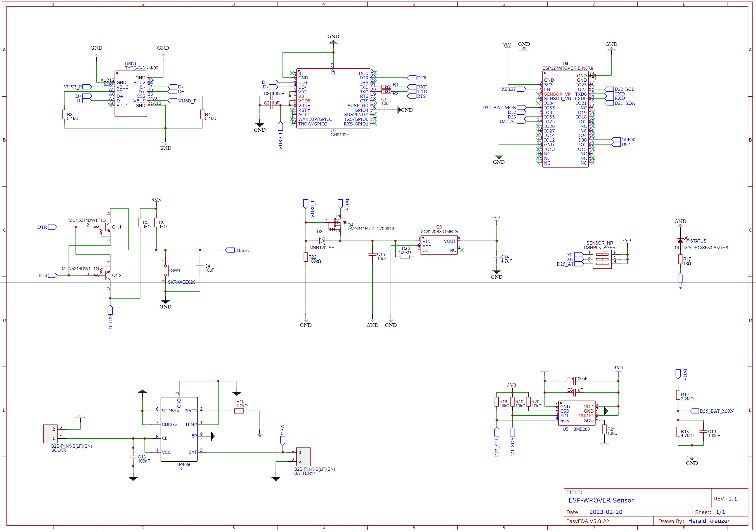The width and height of the screenshot is (756, 532).
Task: Click the BATTERY1 connector symbol
Action: pyautogui.click(x=303, y=457)
